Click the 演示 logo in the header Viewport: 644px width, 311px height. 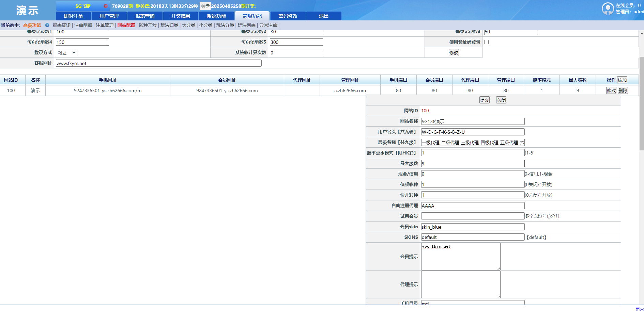27,11
